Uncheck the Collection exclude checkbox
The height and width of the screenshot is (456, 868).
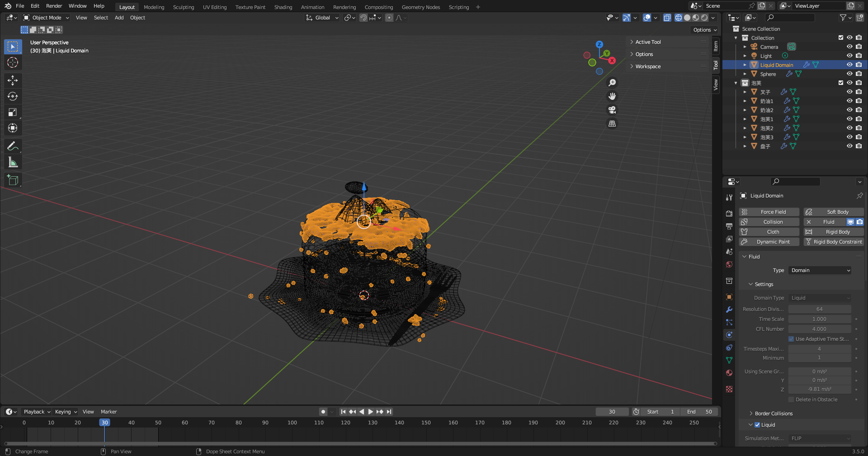841,38
